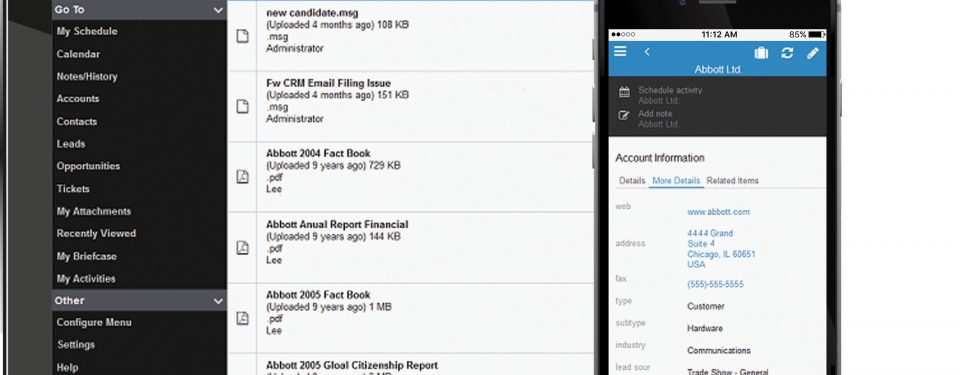Tap the Schedule activity calendar icon

click(x=624, y=93)
